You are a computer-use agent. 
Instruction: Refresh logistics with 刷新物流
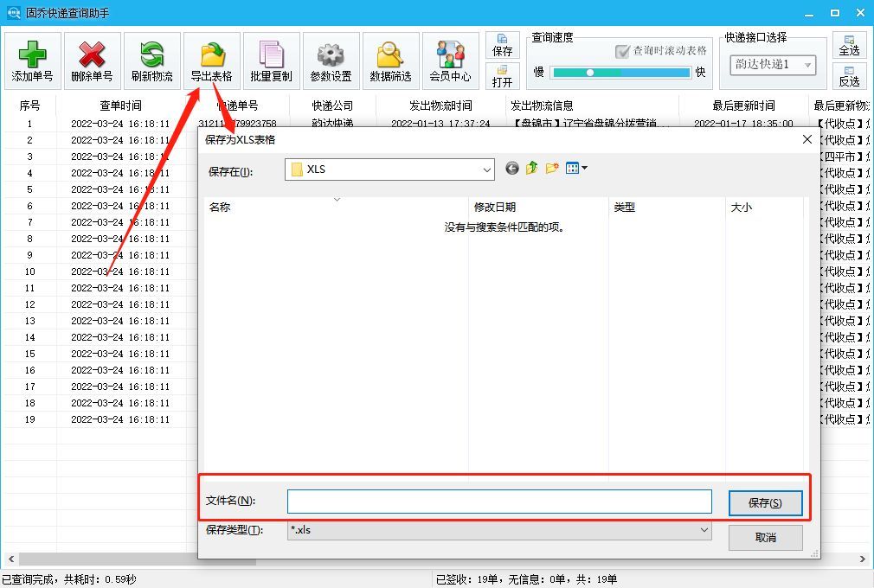pos(151,61)
